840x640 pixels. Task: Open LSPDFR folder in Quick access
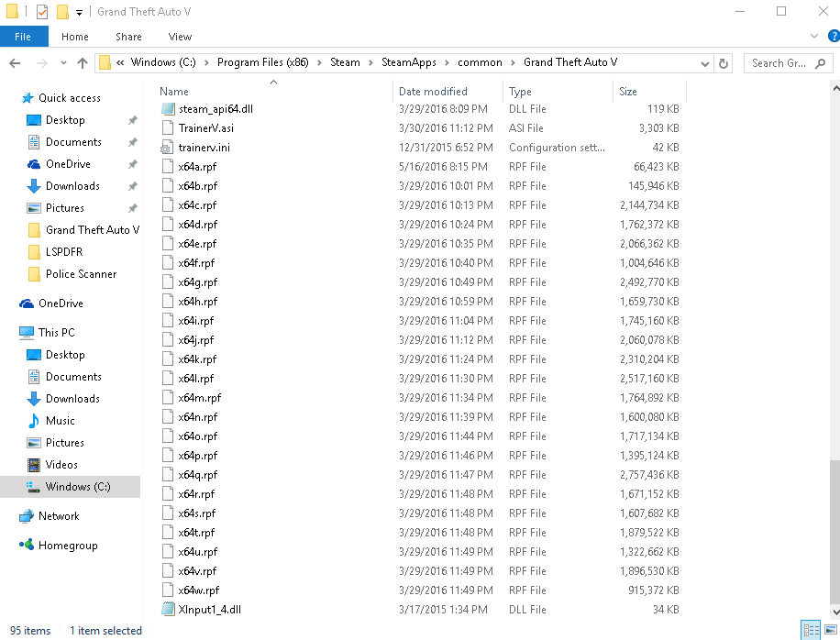click(x=64, y=252)
